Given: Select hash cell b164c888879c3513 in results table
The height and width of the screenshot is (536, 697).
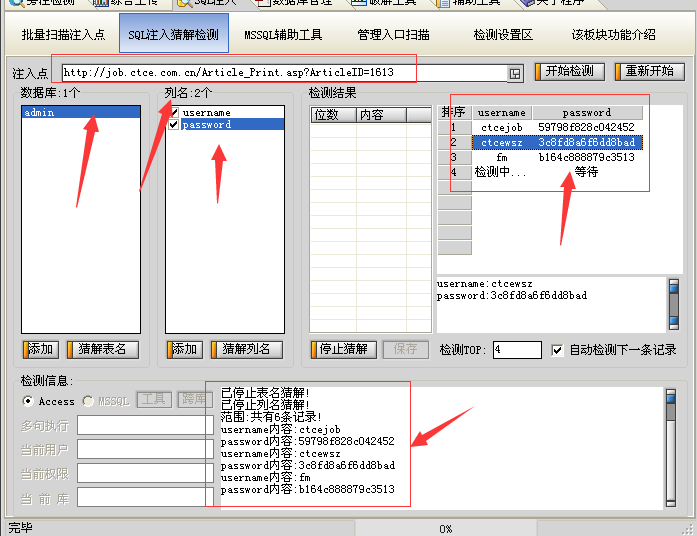Looking at the screenshot, I should tap(587, 157).
